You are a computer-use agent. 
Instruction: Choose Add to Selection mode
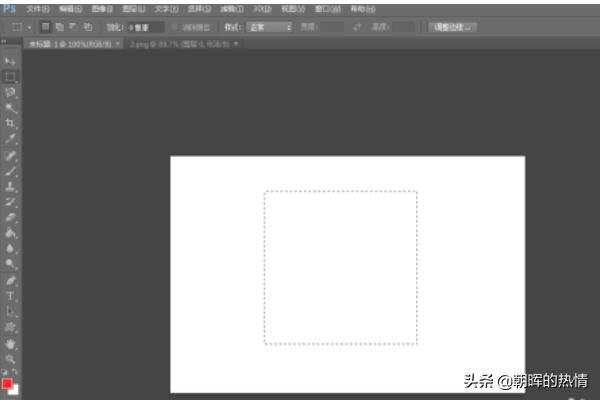tap(59, 27)
